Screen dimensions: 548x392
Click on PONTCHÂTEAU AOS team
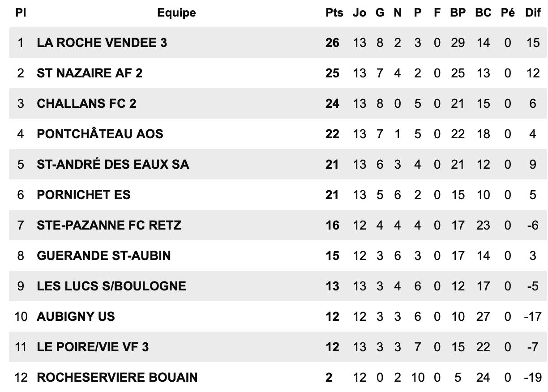[100, 134]
